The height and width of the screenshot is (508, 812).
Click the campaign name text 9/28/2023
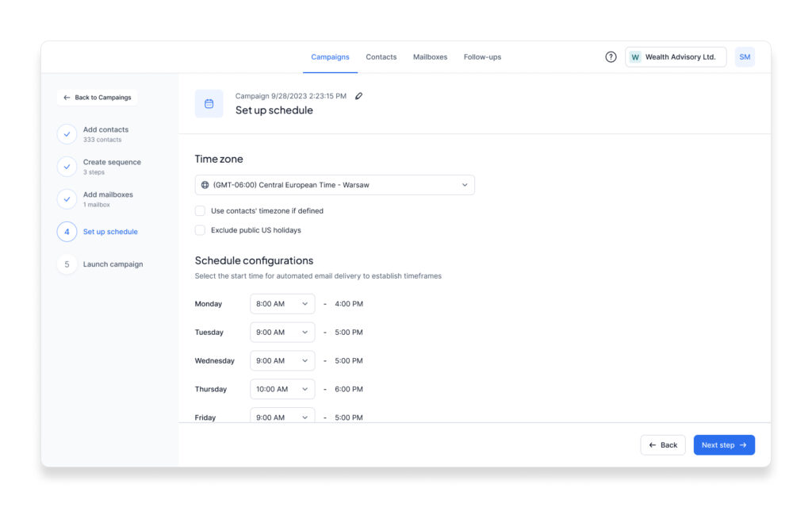click(290, 96)
